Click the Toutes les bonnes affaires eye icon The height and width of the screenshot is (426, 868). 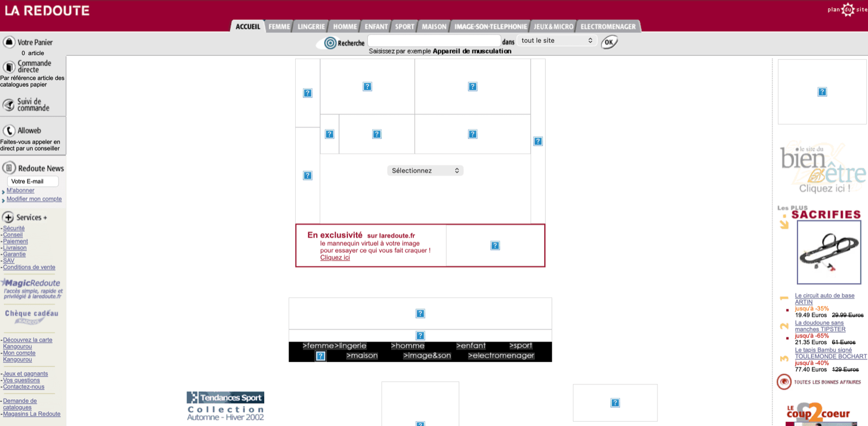[784, 382]
